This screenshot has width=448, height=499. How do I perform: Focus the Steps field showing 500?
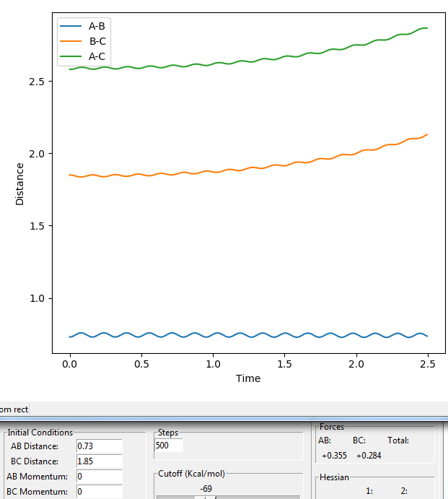(169, 446)
